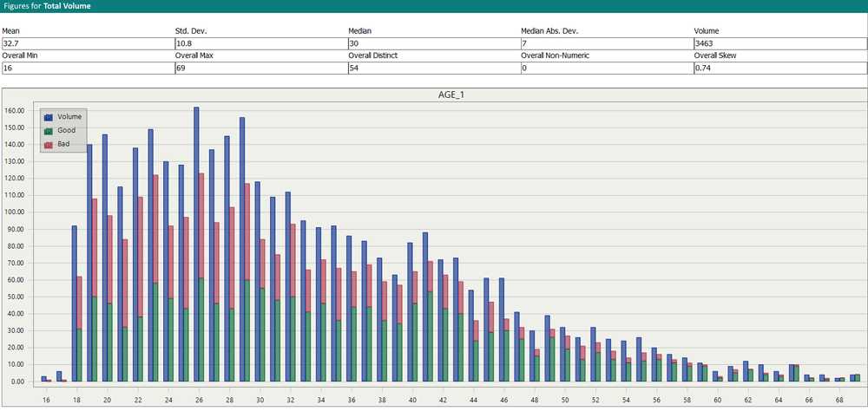Click the 'Overall Max' label

(x=194, y=55)
